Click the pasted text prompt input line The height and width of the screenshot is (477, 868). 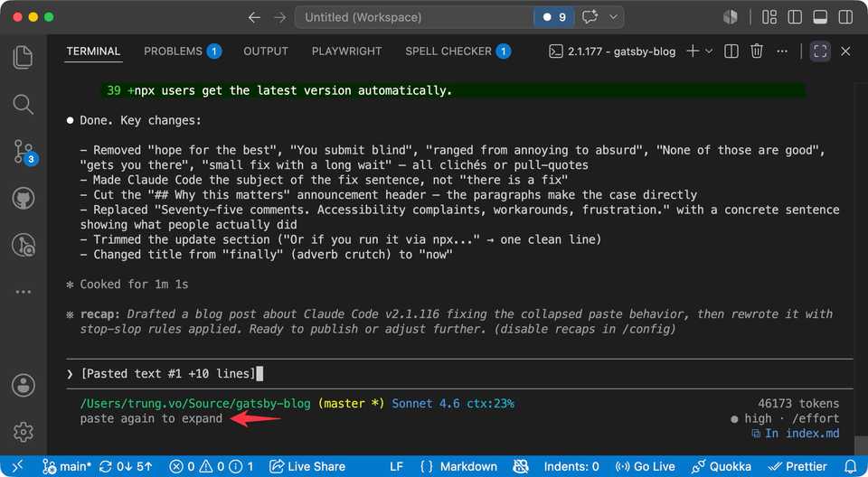[459, 373]
